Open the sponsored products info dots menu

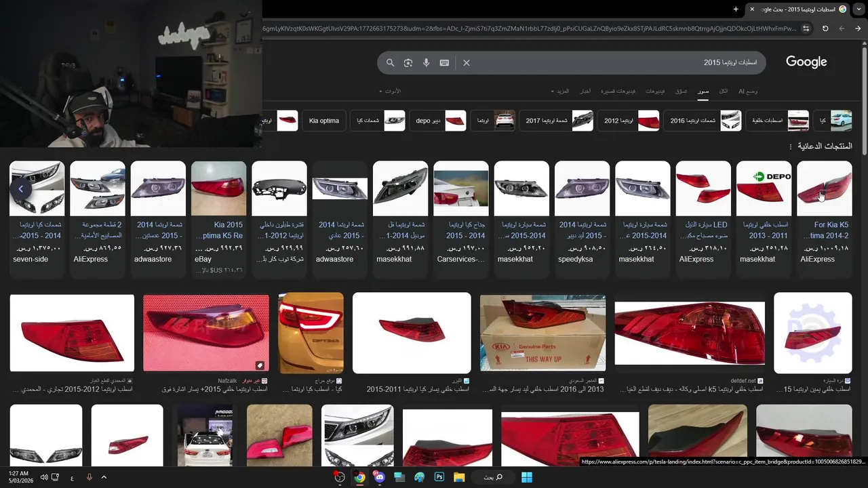pyautogui.click(x=790, y=146)
